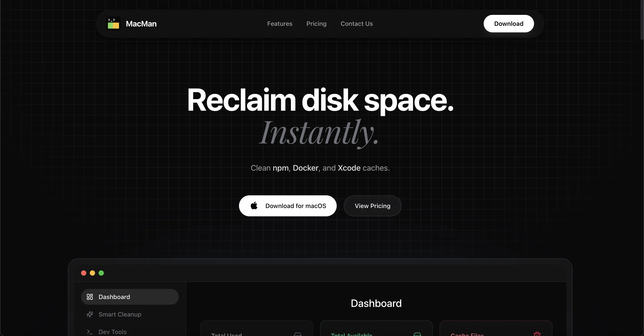Screen dimensions: 644x336
Task: Click the Download for macOS button
Action: [287, 206]
